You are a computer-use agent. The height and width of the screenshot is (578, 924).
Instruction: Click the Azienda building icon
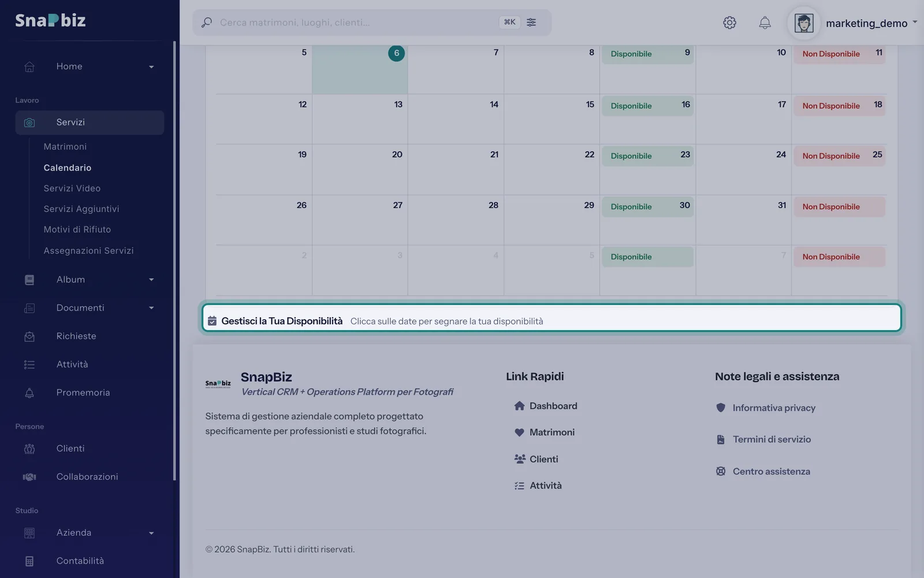tap(29, 533)
